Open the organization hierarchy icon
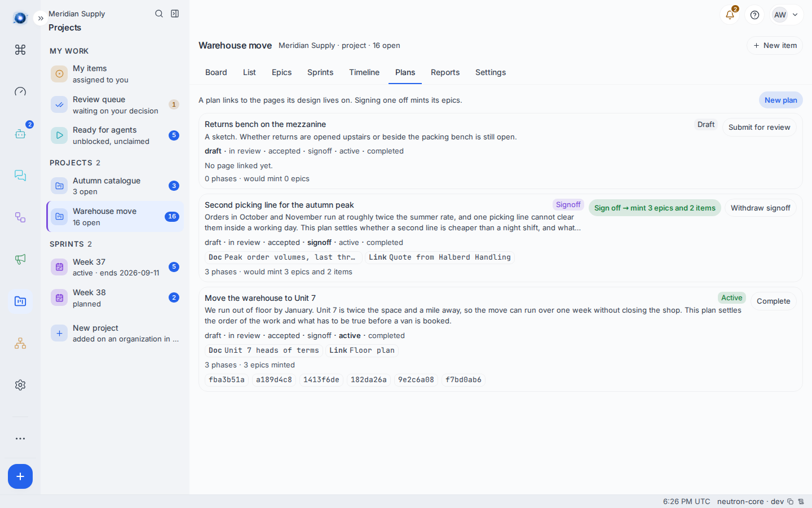 tap(20, 343)
